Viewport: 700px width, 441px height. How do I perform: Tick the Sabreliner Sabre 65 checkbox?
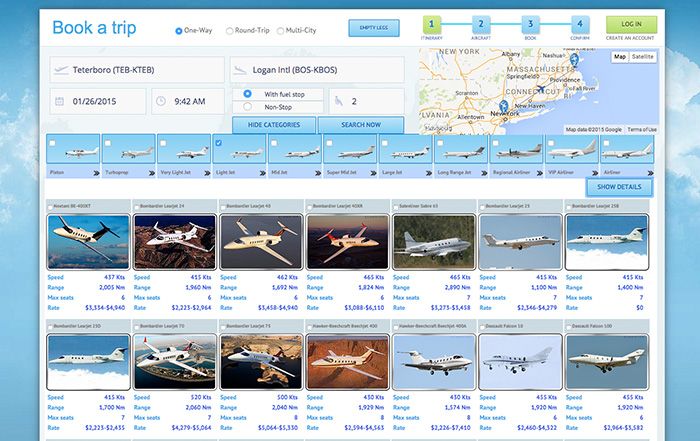[x=396, y=207]
